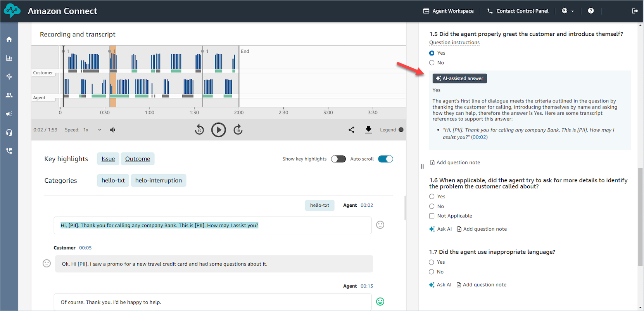This screenshot has width=644, height=311.
Task: Open the help question mark icon
Action: pyautogui.click(x=590, y=11)
